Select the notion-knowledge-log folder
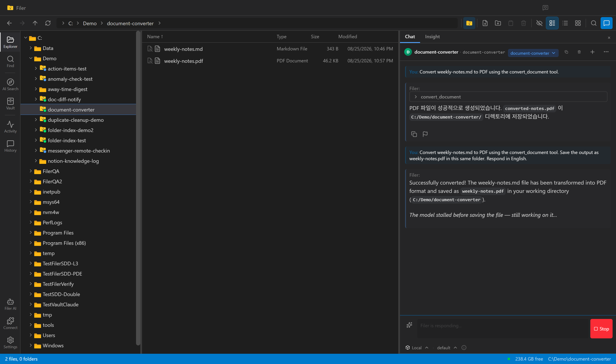 coord(73,161)
